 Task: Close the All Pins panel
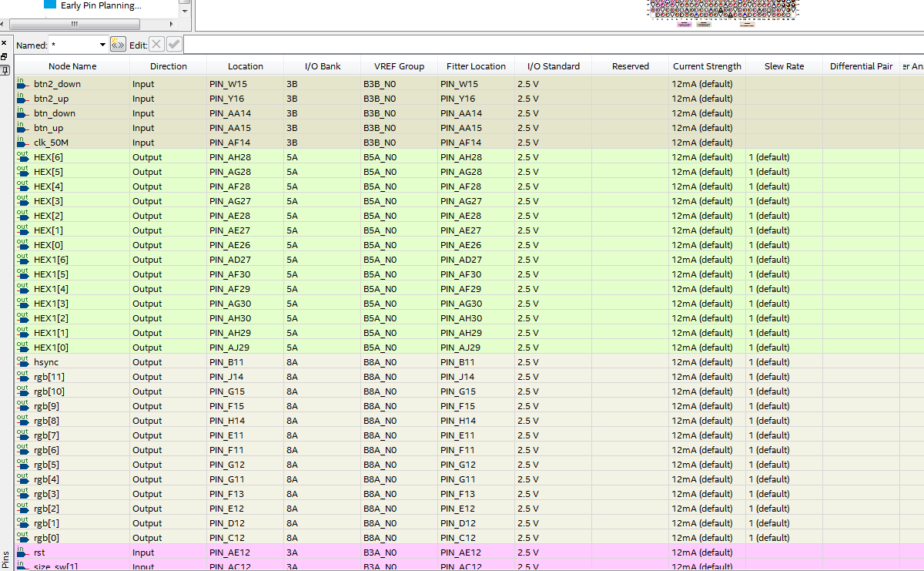tap(4, 43)
